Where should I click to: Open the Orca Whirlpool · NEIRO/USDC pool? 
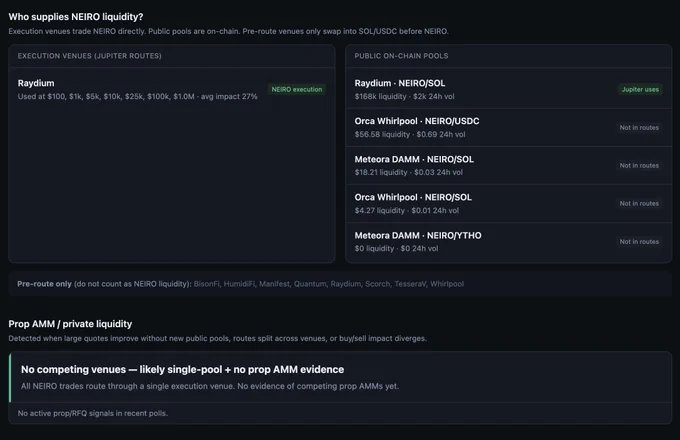point(509,127)
